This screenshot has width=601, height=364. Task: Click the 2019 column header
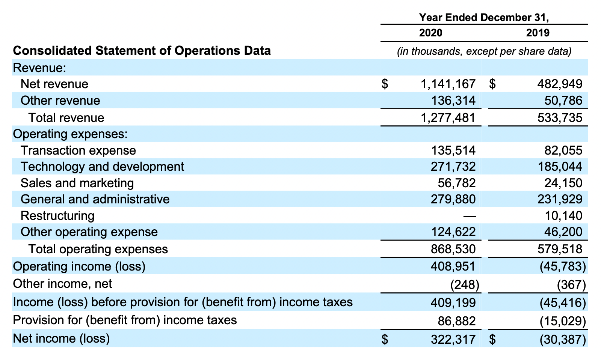pos(538,33)
